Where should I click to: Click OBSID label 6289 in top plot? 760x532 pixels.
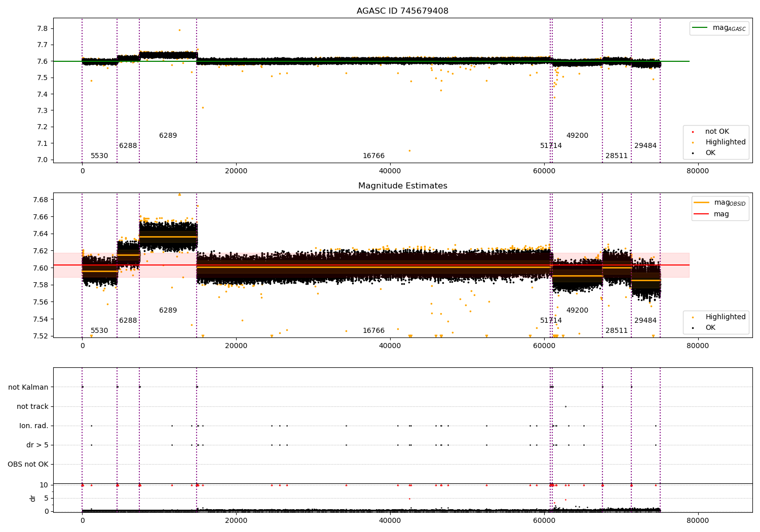coord(168,136)
